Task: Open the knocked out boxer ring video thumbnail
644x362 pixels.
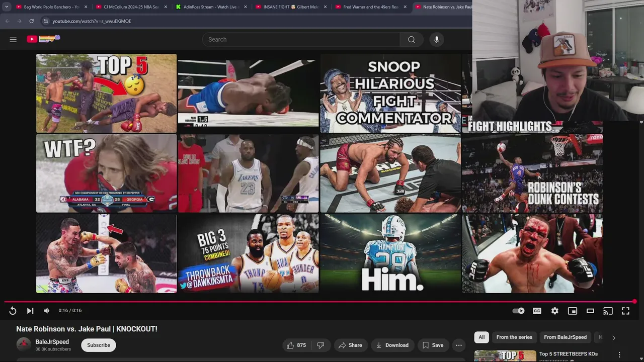Action: (x=248, y=94)
